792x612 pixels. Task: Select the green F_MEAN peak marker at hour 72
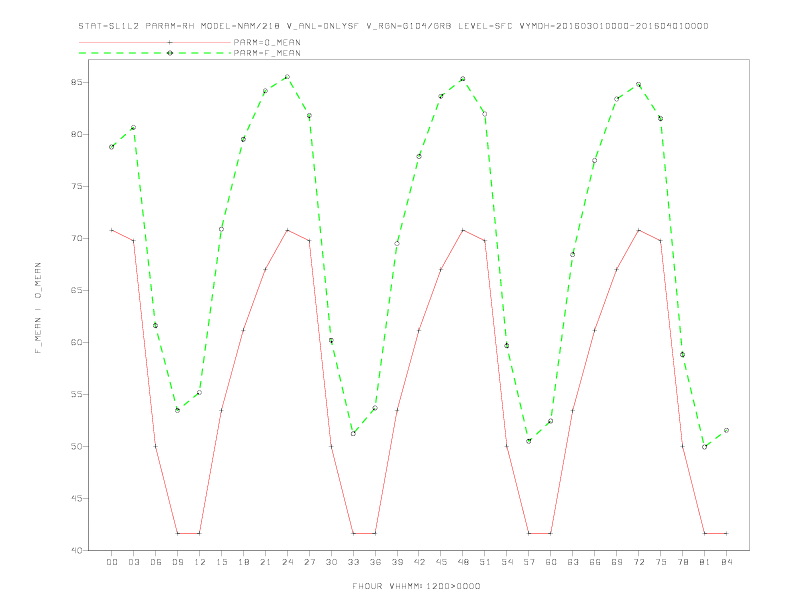coord(638,84)
